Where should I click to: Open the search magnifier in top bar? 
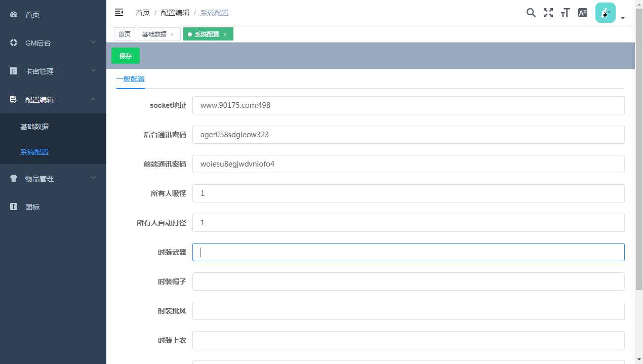[531, 13]
